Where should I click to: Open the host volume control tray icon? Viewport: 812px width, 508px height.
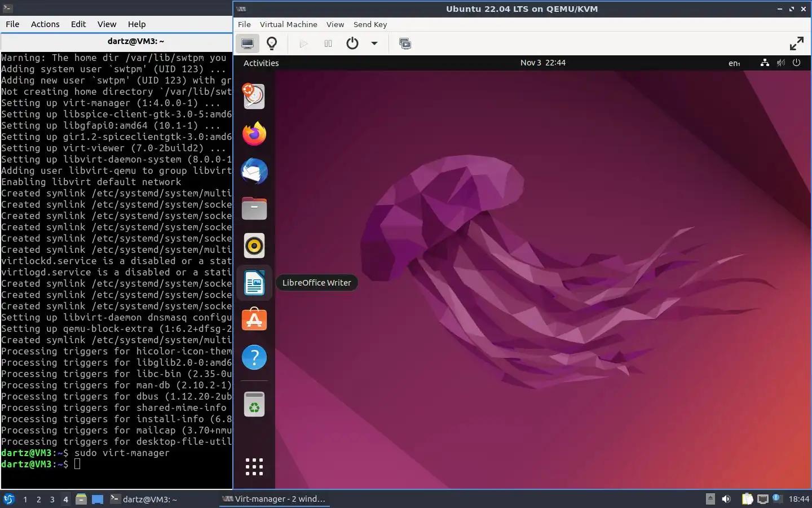[726, 499]
